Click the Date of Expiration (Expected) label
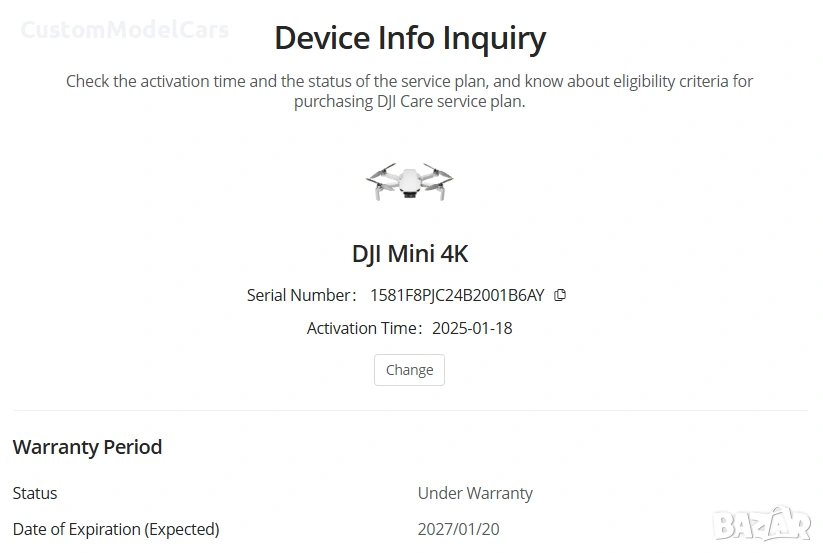Screen dimensions: 823x553 (x=116, y=528)
